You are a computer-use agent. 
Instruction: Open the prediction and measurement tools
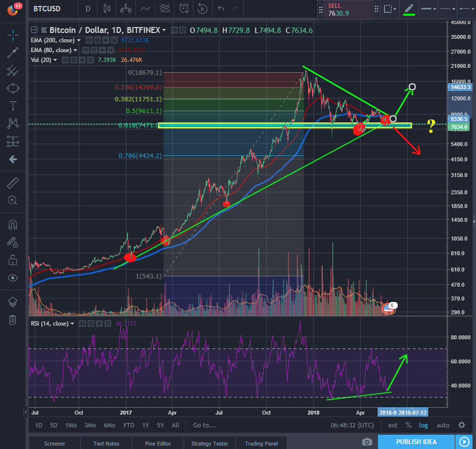13,141
